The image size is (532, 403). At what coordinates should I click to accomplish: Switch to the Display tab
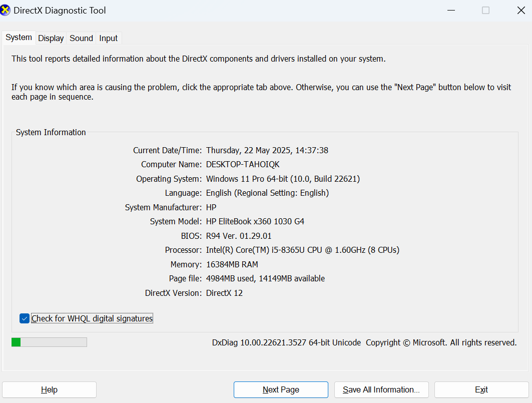51,38
